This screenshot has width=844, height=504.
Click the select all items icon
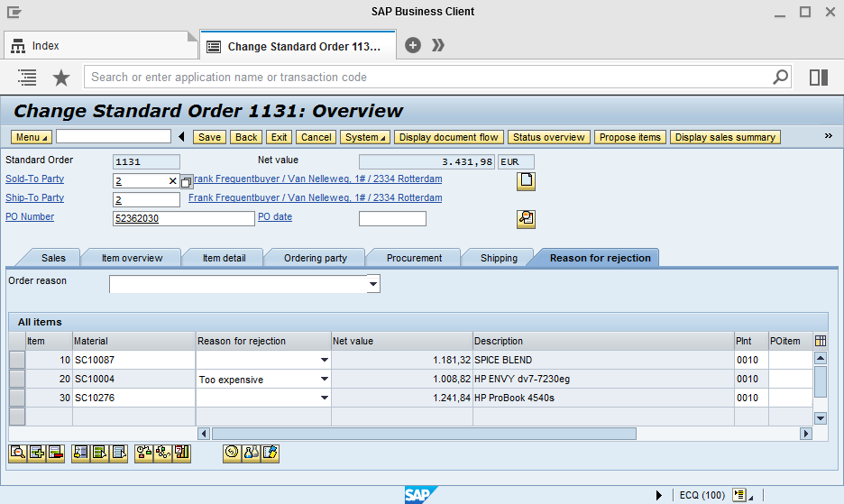click(99, 453)
